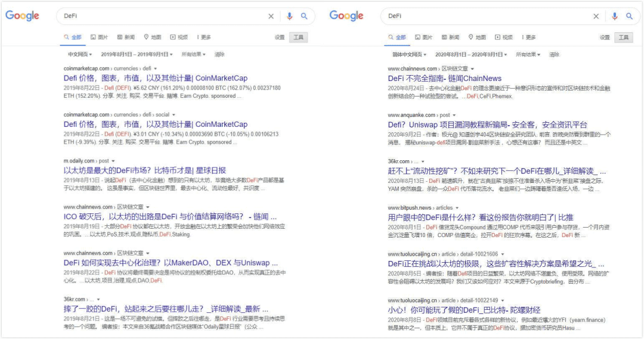Open the Defi? Uniswap 项目漏洞教程新骗局 result
Screen dimensions: 644x339
tap(488, 125)
